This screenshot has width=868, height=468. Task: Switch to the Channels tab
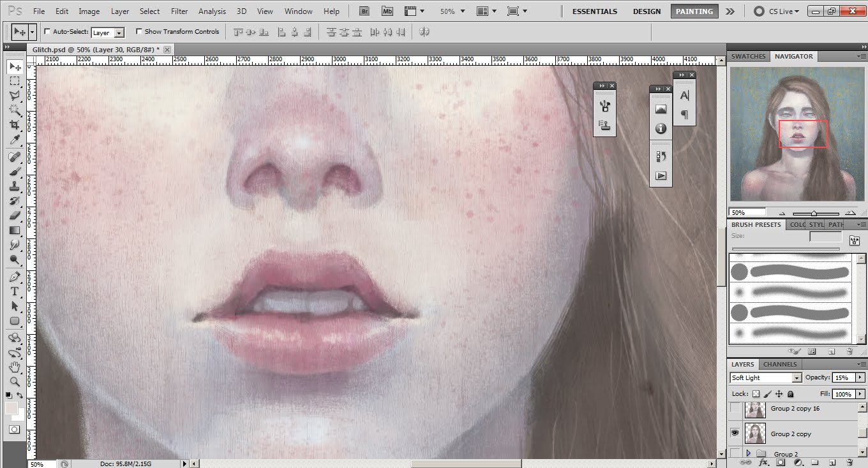[x=780, y=364]
